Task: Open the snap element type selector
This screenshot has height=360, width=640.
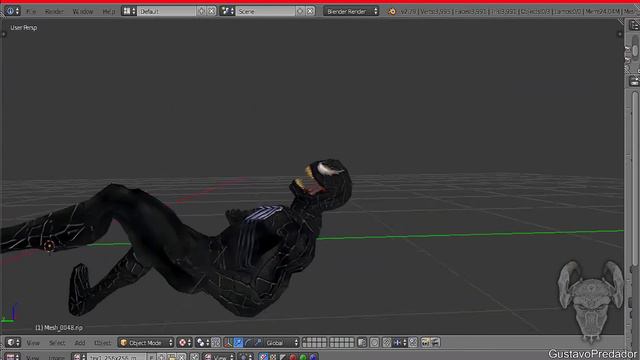Action: coord(400,342)
